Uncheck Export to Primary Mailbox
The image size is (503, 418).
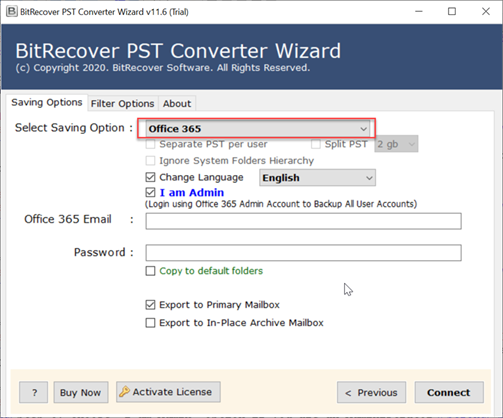(x=150, y=305)
